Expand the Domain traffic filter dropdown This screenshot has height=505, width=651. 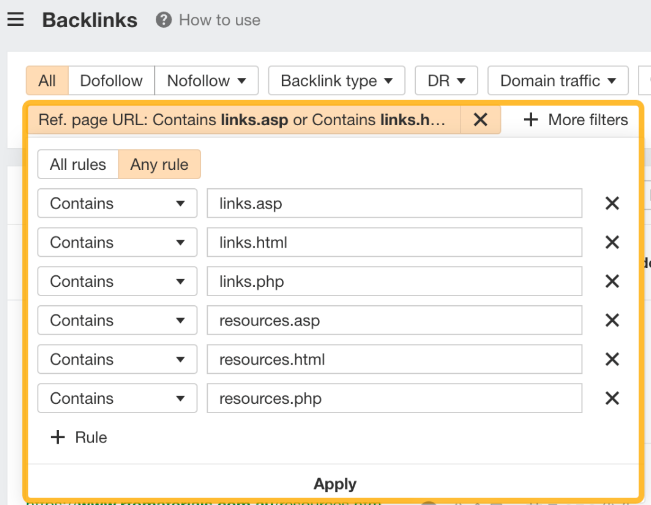(558, 81)
